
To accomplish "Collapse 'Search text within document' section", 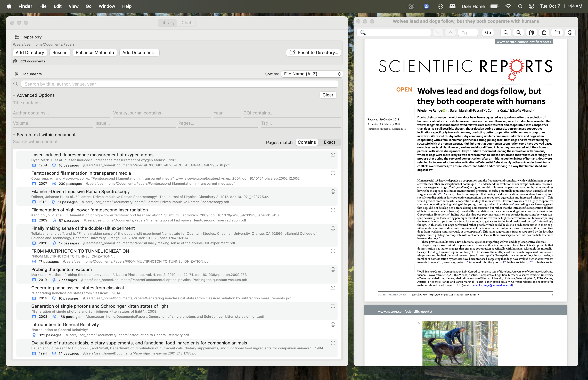I will (14, 135).
